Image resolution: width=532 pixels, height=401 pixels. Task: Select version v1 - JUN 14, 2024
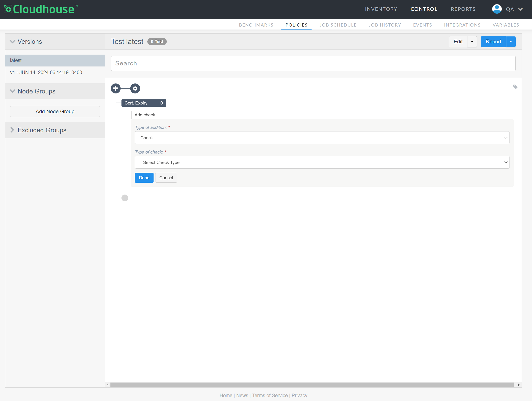click(x=46, y=73)
